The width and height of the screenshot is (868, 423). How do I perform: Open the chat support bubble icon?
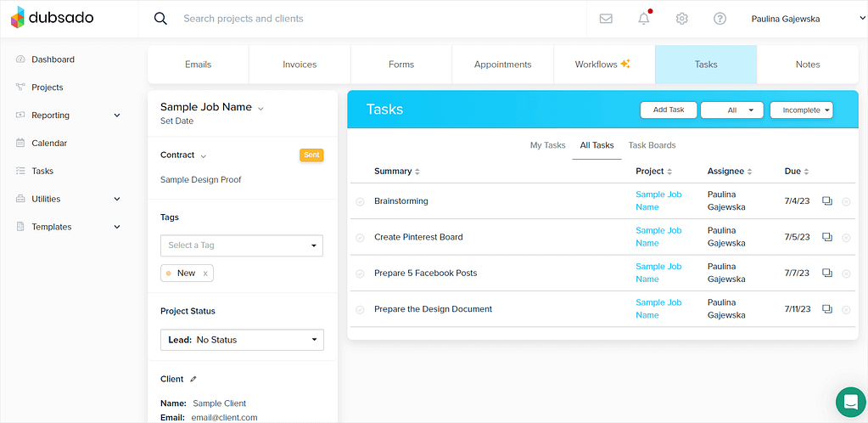coord(851,402)
